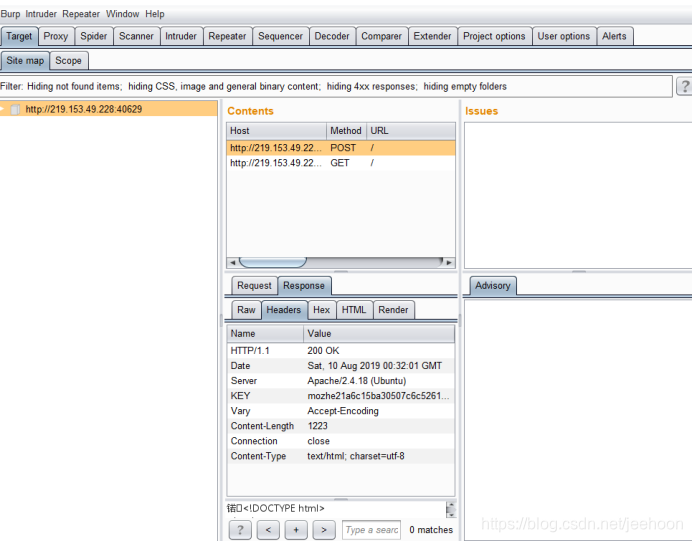692x542 pixels.
Task: Click the '+' search options button
Action: pos(296,530)
